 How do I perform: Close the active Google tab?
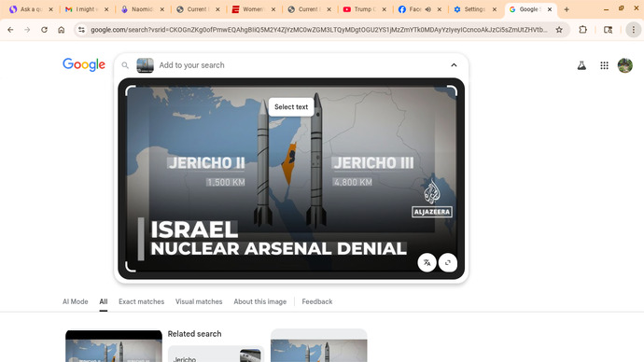[550, 9]
